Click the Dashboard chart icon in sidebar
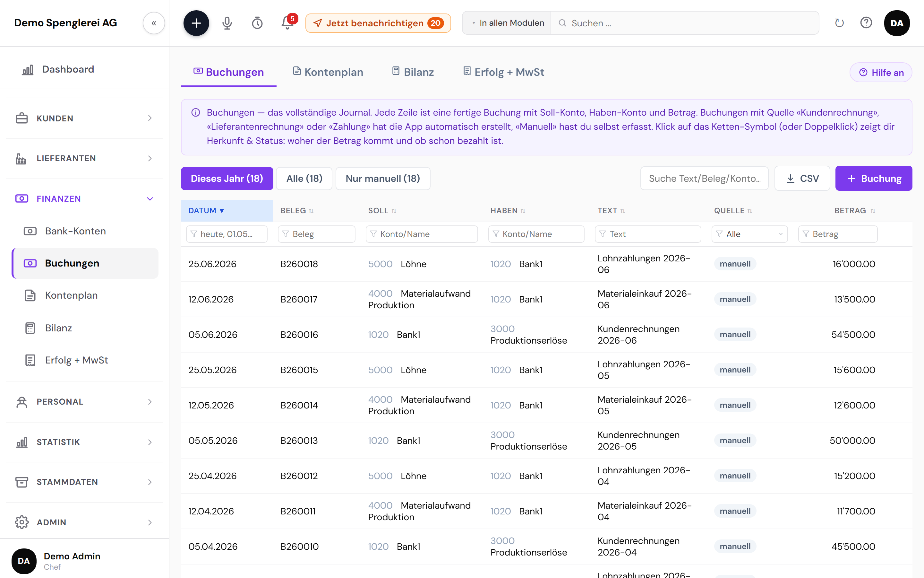 (28, 69)
